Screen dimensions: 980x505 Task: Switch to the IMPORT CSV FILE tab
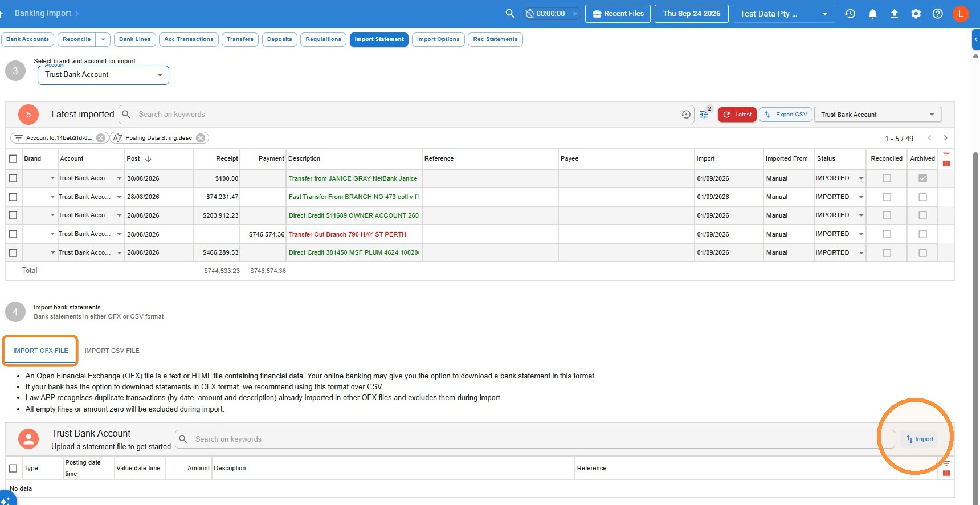click(x=112, y=351)
